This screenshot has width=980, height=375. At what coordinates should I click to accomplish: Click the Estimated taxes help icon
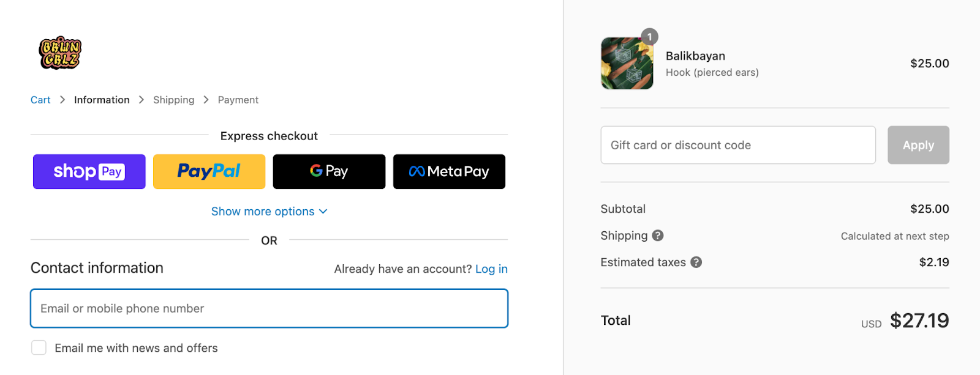(x=696, y=262)
